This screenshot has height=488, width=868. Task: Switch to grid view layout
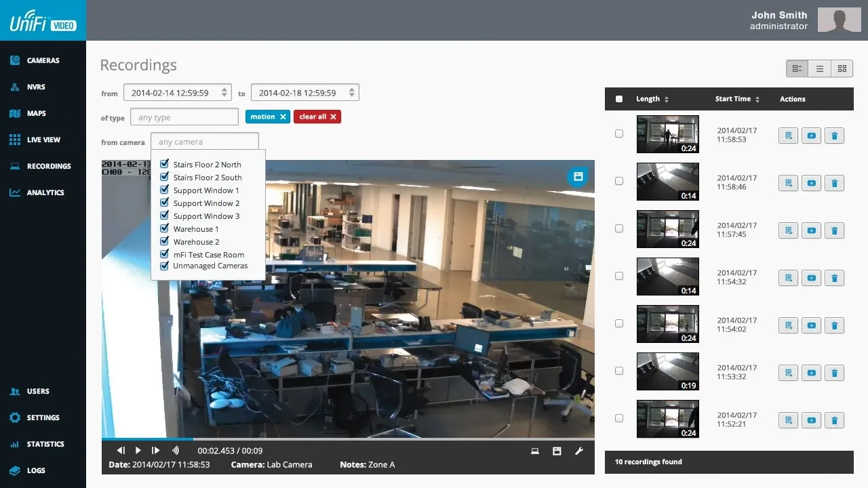842,68
